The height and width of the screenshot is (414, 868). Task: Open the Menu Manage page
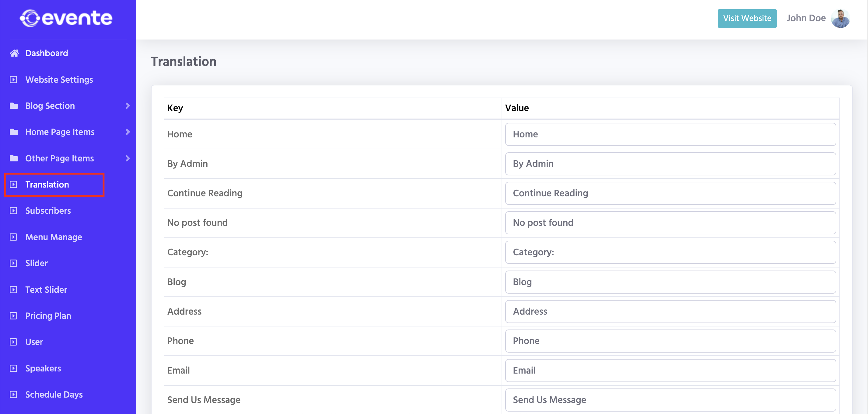point(54,237)
